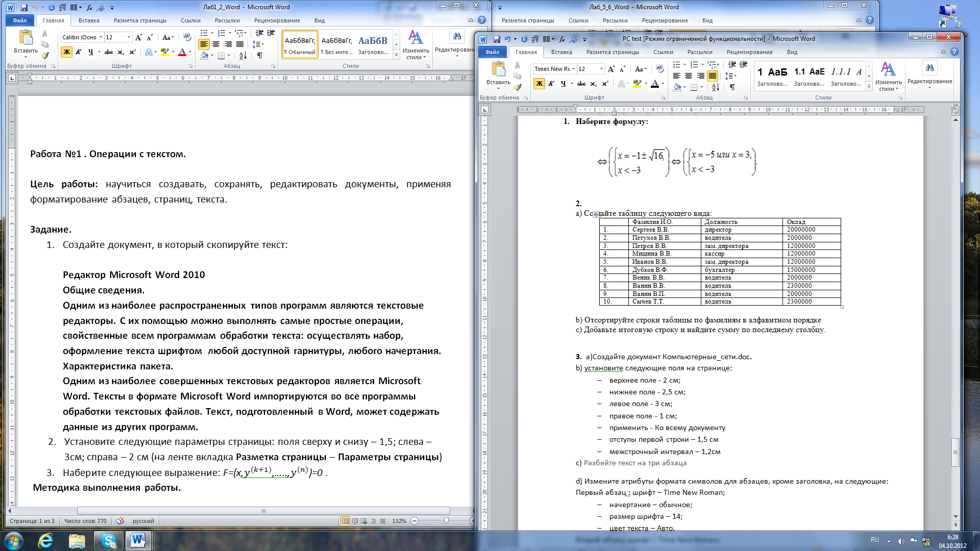The image size is (980, 551).
Task: Clear formatting icon in PC test window
Action: pyautogui.click(x=659, y=69)
